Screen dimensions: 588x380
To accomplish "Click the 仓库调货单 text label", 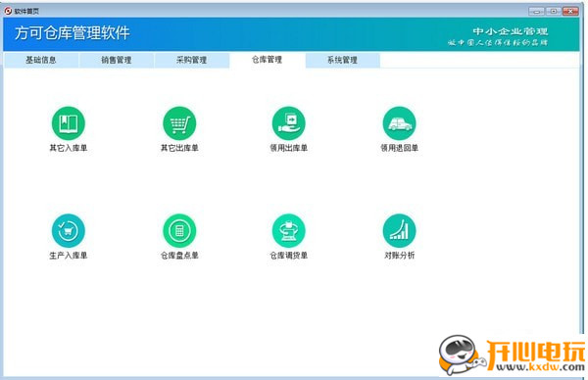I will tap(289, 256).
